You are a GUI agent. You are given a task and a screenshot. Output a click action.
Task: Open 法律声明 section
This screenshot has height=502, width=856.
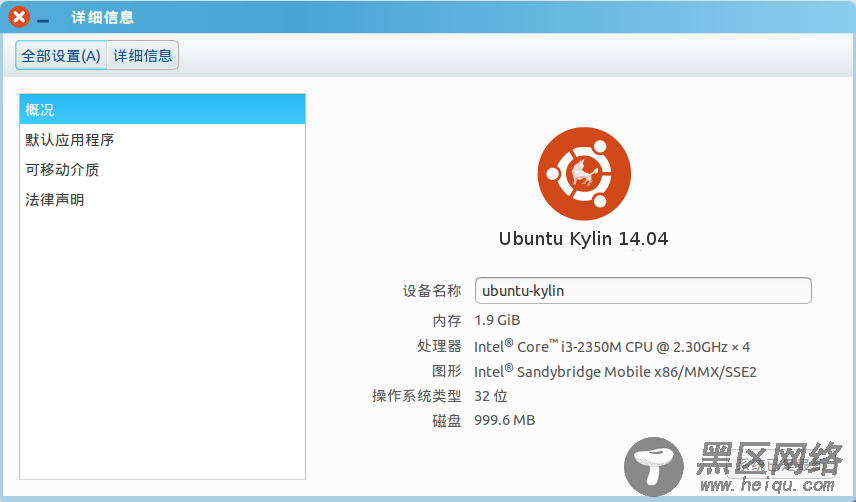point(162,200)
